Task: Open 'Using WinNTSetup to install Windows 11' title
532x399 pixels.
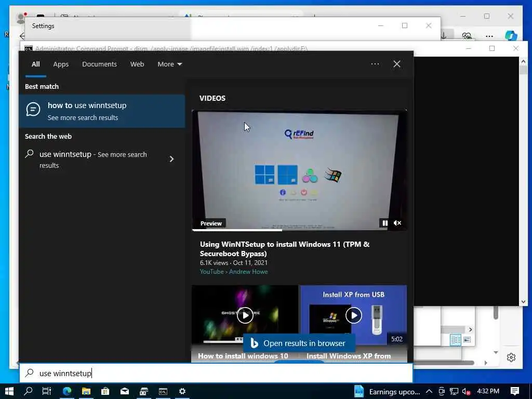Action: pyautogui.click(x=285, y=249)
